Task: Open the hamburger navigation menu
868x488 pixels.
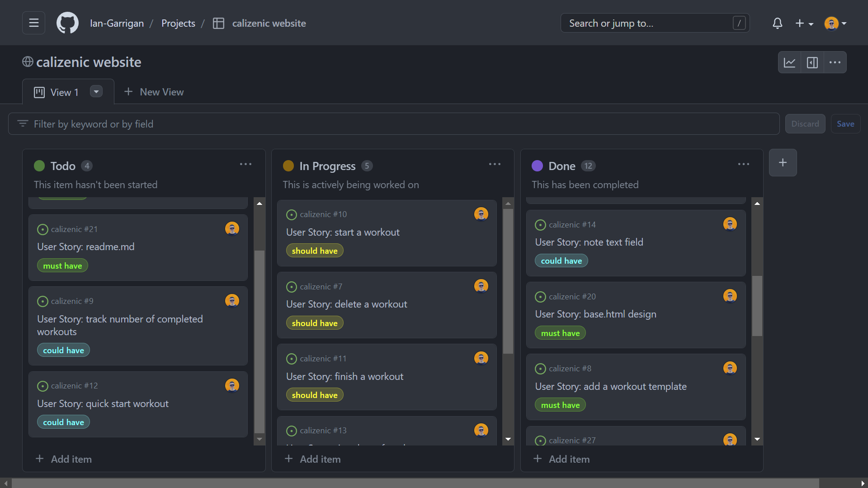Action: [x=33, y=23]
